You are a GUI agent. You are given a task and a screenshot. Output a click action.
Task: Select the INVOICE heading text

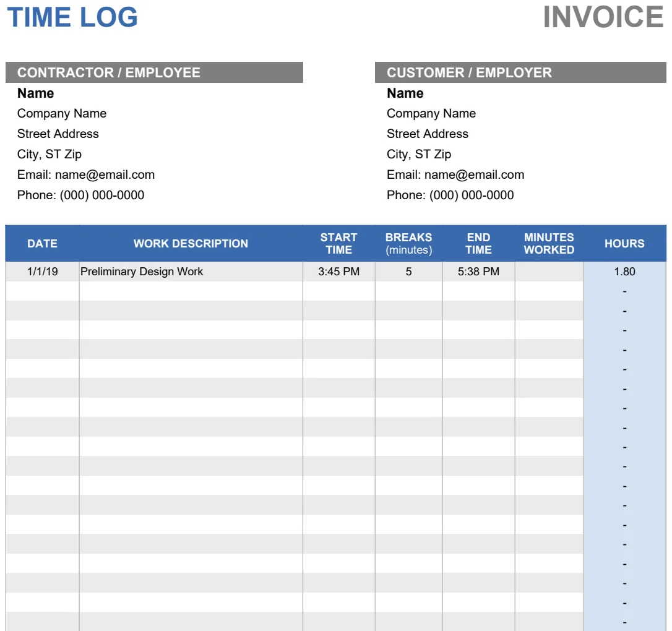(x=603, y=17)
